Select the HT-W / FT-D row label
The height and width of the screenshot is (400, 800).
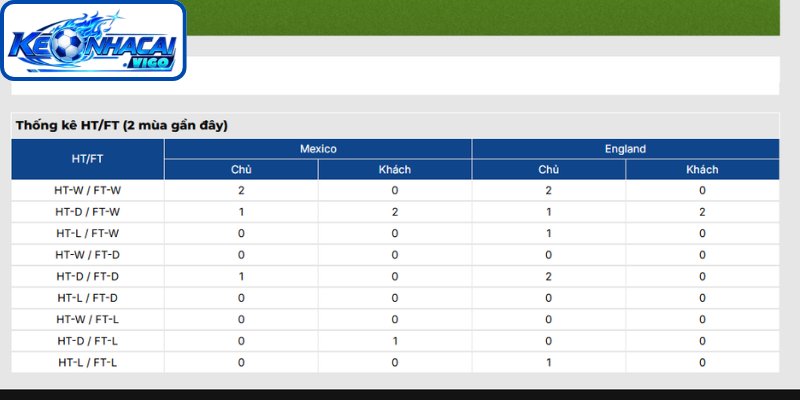[x=88, y=255]
